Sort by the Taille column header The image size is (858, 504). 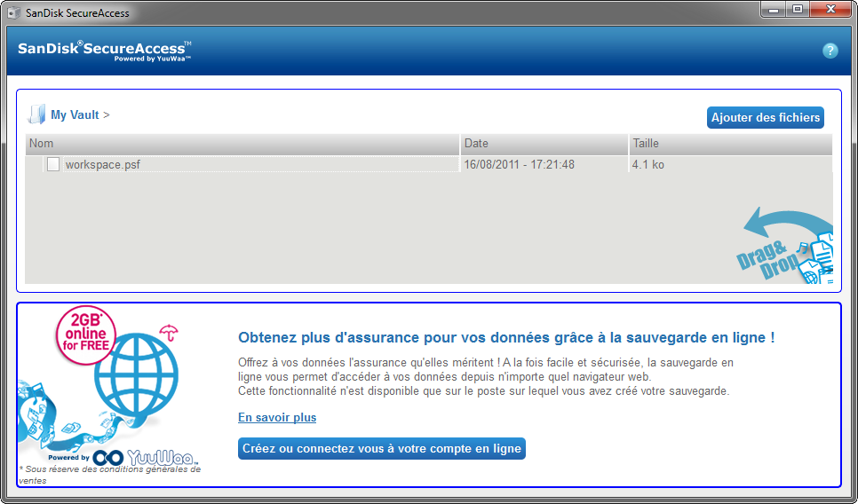[730, 144]
